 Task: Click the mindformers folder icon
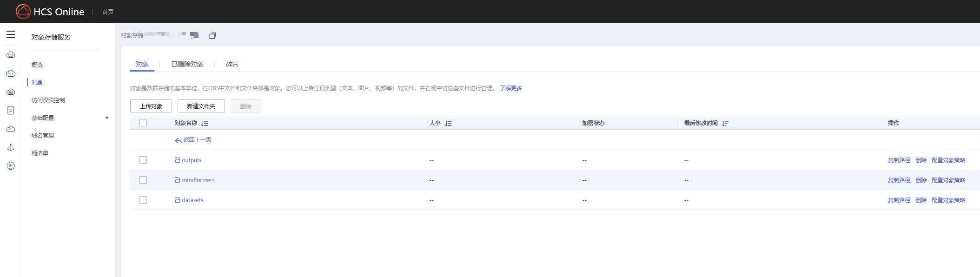point(178,180)
